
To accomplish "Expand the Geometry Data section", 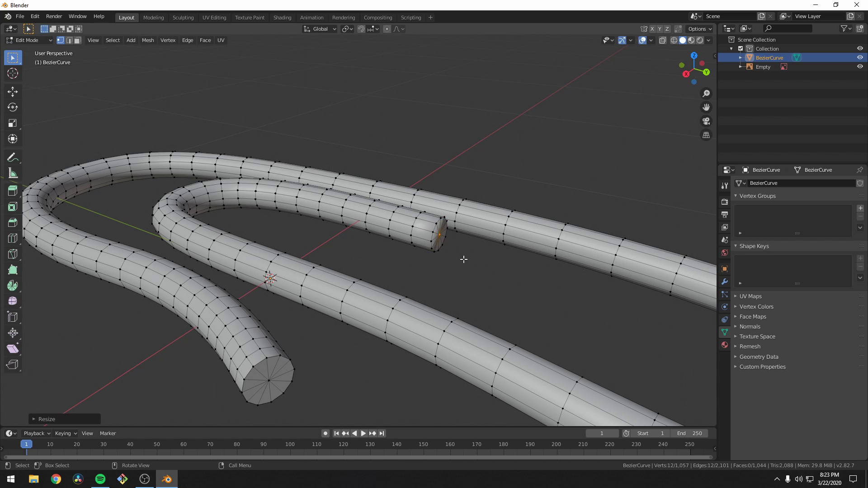I will coord(759,357).
